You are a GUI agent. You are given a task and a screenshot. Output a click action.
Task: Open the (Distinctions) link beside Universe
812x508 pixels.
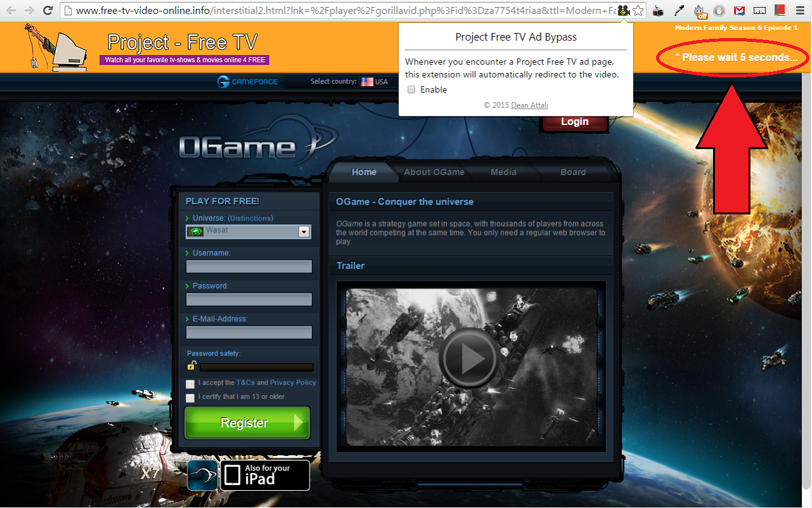[x=251, y=218]
